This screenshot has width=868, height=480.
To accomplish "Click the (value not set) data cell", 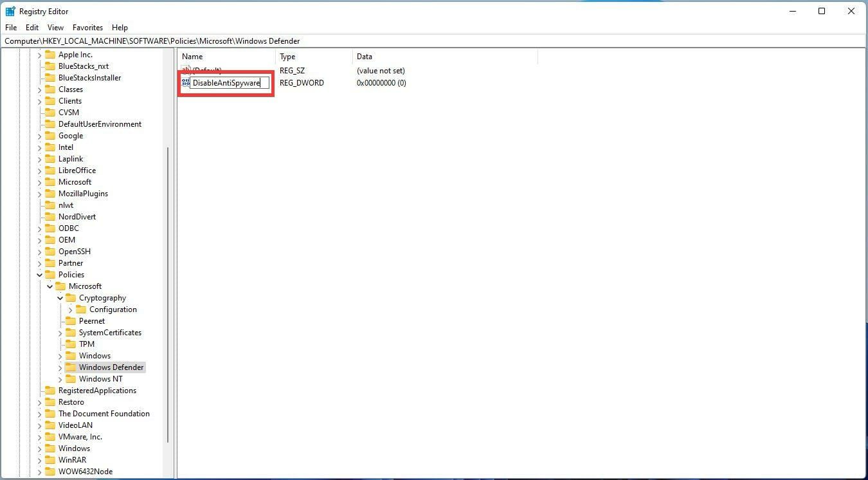I will coord(381,71).
